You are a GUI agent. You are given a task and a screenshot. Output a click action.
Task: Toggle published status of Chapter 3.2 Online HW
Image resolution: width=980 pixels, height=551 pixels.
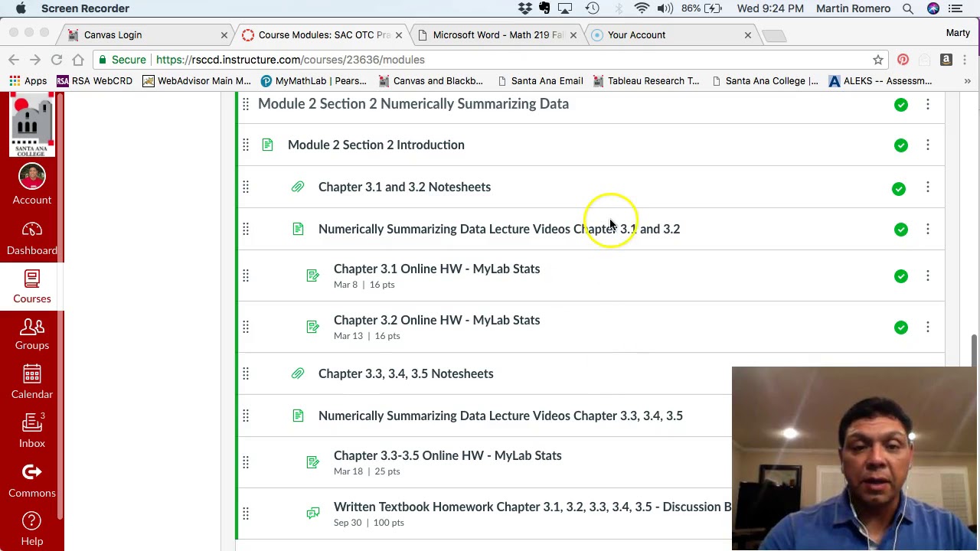[x=901, y=328]
